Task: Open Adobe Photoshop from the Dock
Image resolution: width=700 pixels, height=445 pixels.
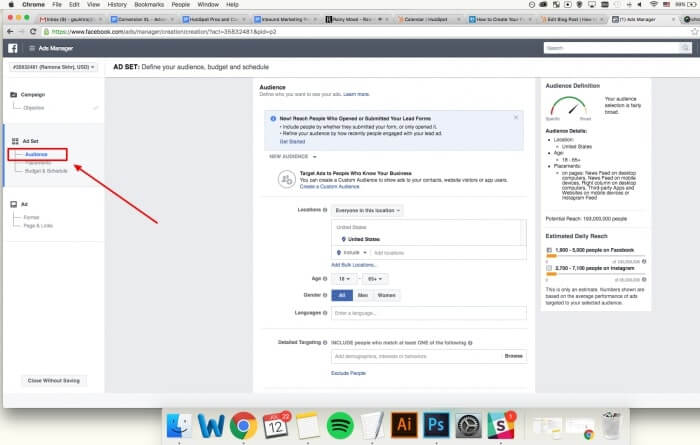Action: pos(436,425)
